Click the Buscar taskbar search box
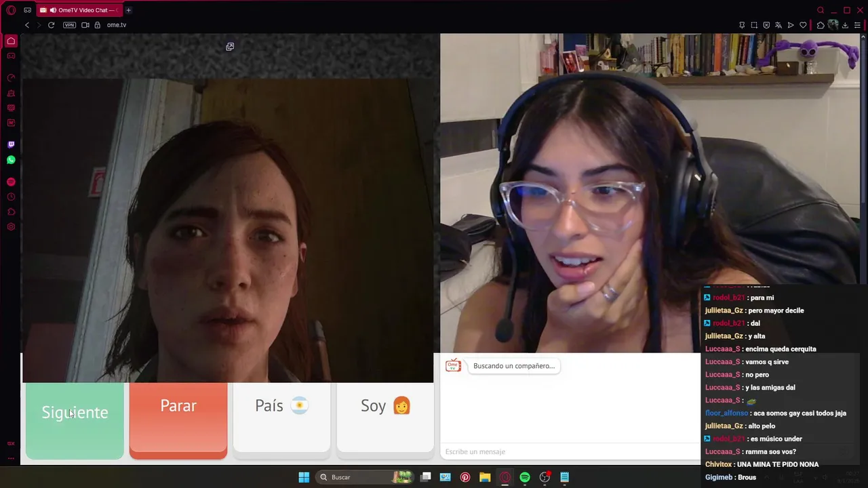The image size is (868, 488). (365, 477)
